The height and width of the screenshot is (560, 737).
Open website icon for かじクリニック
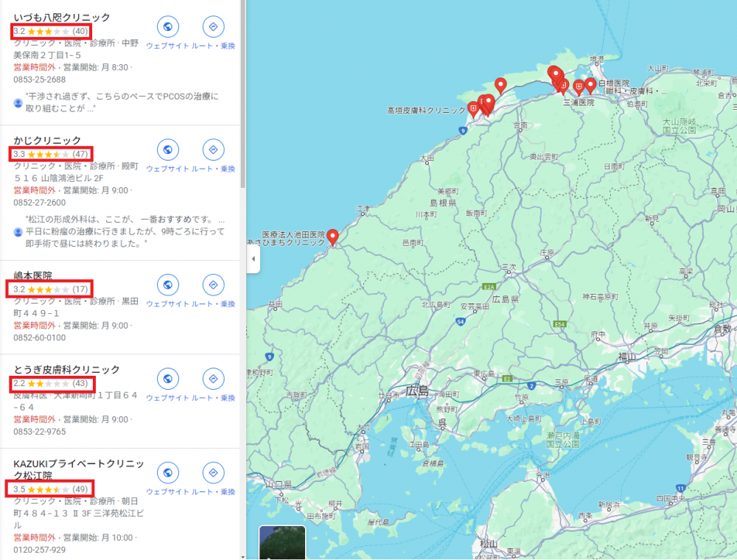click(x=168, y=150)
